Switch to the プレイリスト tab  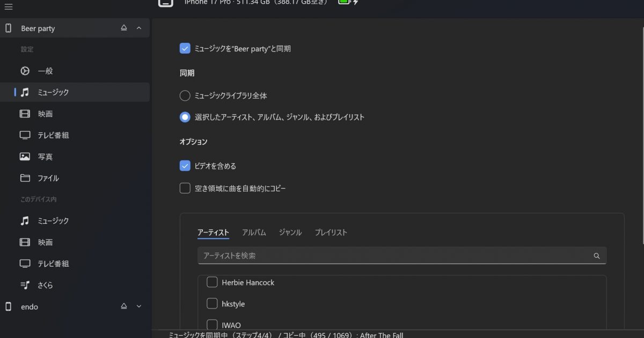[x=331, y=232]
